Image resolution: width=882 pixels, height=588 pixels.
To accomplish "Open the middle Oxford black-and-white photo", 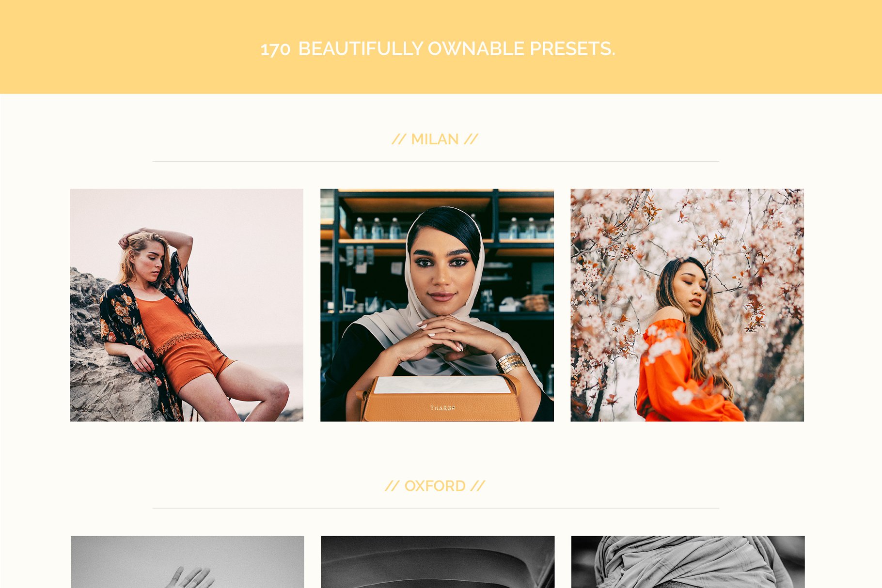I will [x=438, y=562].
